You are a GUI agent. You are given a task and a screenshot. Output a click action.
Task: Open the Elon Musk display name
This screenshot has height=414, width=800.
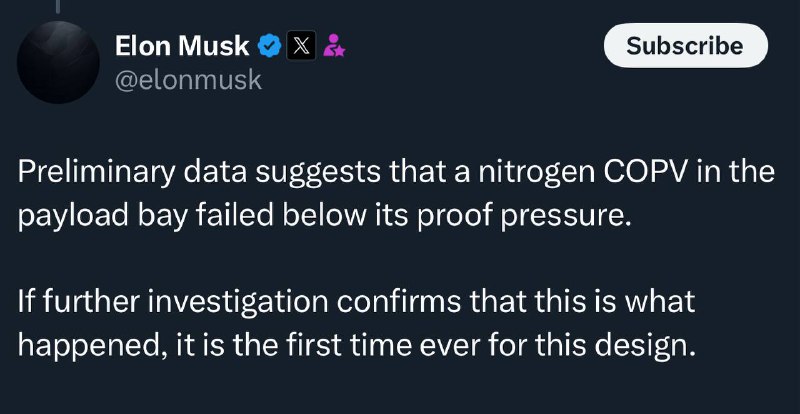click(182, 46)
